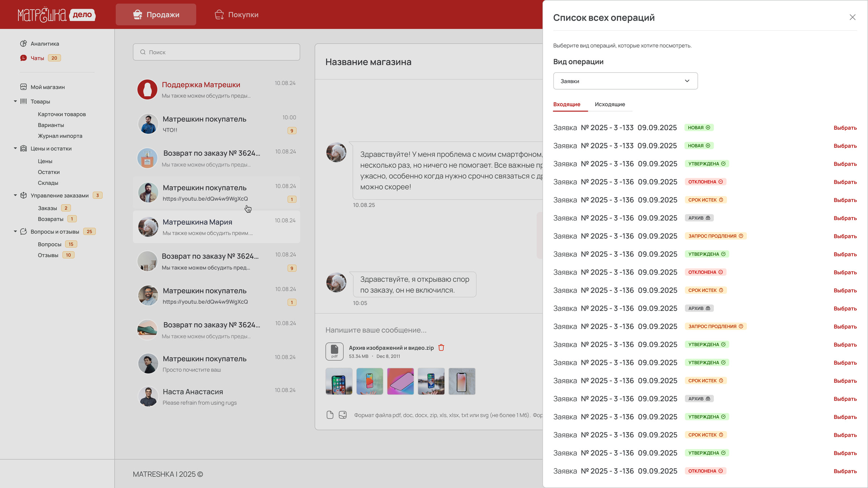Click the Товары barcode icon

click(24, 101)
